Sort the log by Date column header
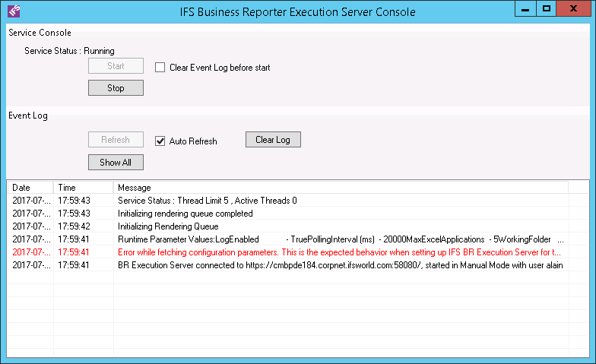596x364 pixels. [x=29, y=188]
